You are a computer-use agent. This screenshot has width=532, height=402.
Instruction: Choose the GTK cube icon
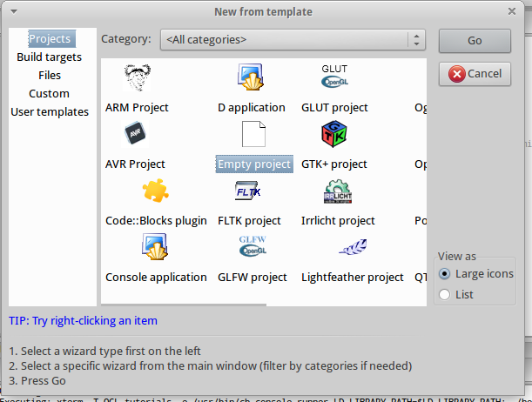[x=333, y=134]
